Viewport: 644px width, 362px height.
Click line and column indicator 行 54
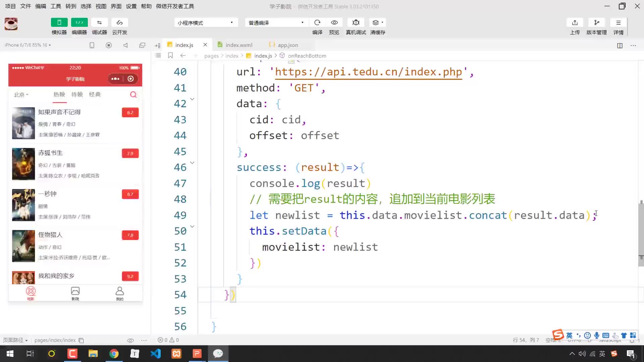pos(526,340)
